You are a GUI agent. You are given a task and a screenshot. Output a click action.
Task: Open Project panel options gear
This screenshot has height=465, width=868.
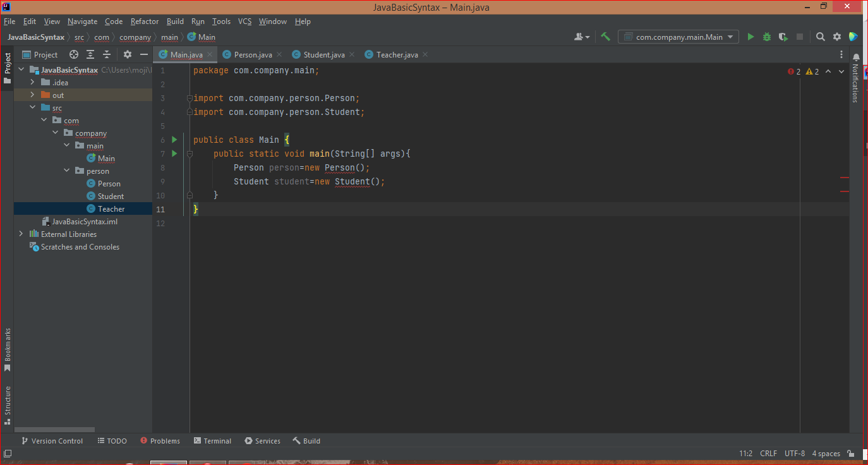[127, 55]
